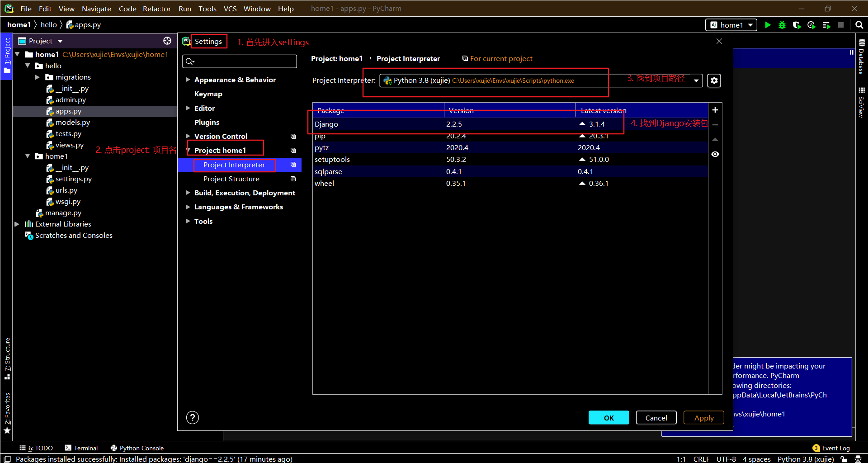
Task: Click lock icon in status bar
Action: [844, 459]
